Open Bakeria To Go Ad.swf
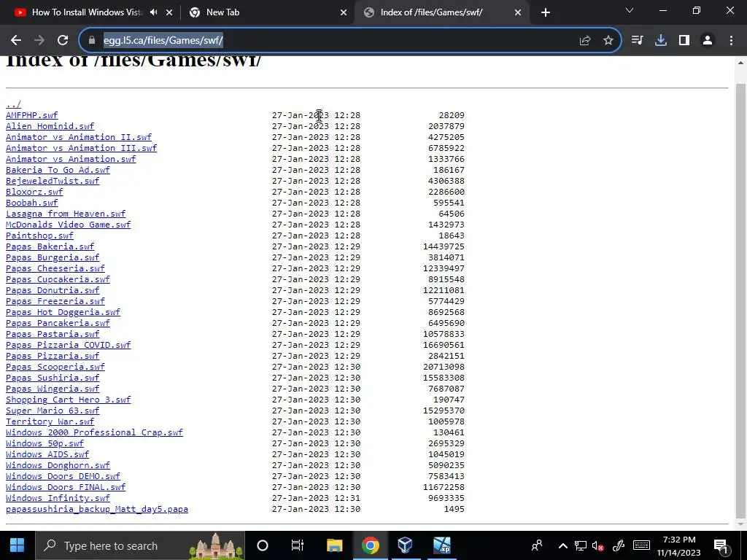Viewport: 747px width, 560px height. [x=58, y=170]
